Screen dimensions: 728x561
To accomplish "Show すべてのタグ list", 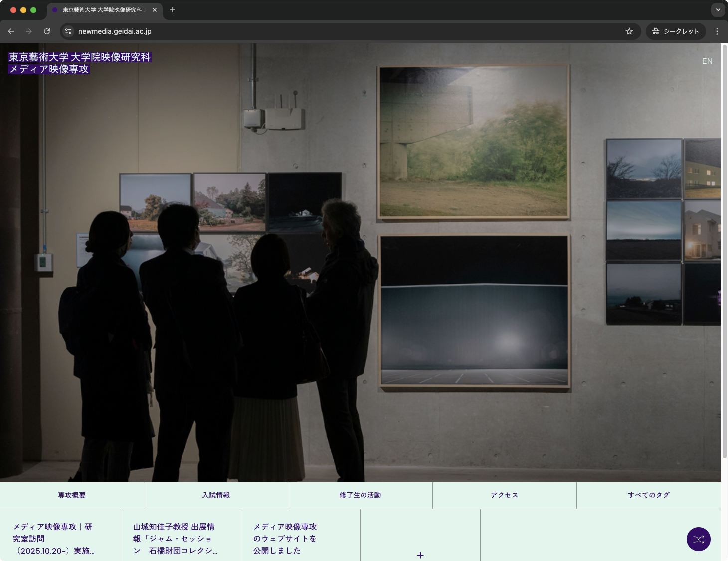I will click(648, 495).
